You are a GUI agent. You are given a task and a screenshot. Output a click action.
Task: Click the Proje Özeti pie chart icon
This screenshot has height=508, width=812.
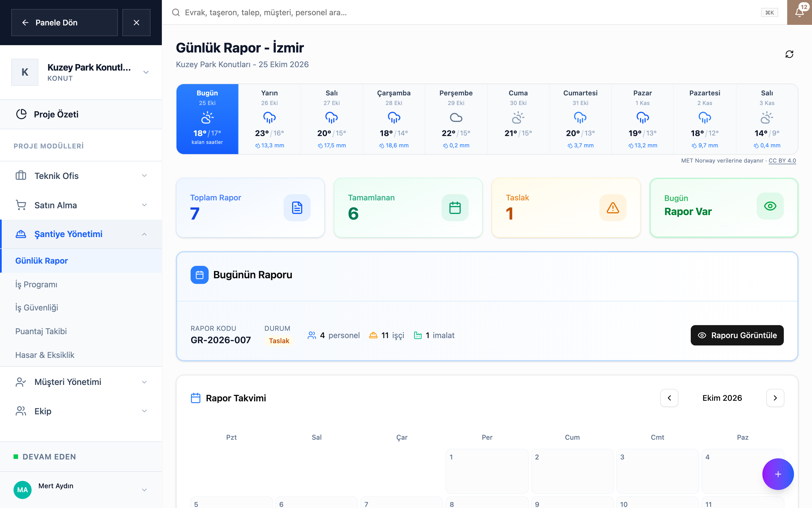21,114
